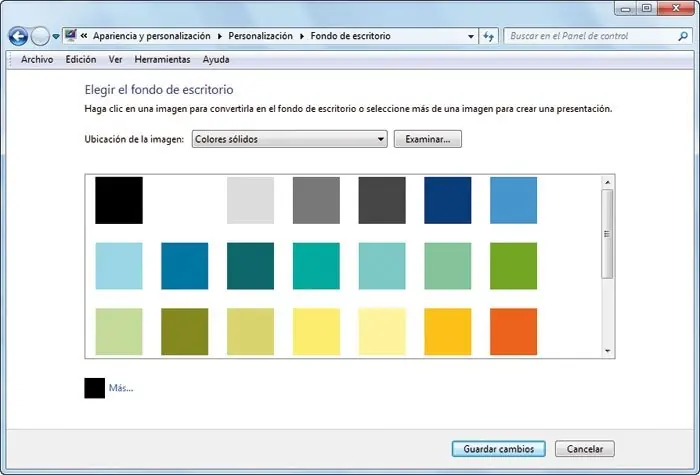Select the bright turquoise green swatch
This screenshot has width=700, height=475.
coord(316,266)
